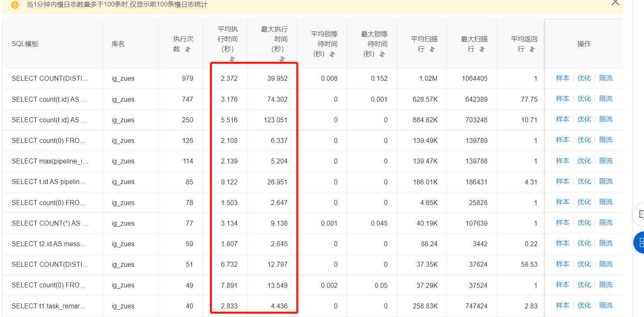Image resolution: width=644 pixels, height=317 pixels.
Task: Click SQL template 'SELECT t1.task_remar…'
Action: (x=49, y=306)
